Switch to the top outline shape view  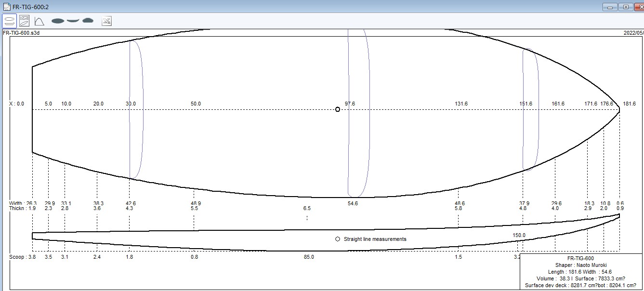(58, 21)
